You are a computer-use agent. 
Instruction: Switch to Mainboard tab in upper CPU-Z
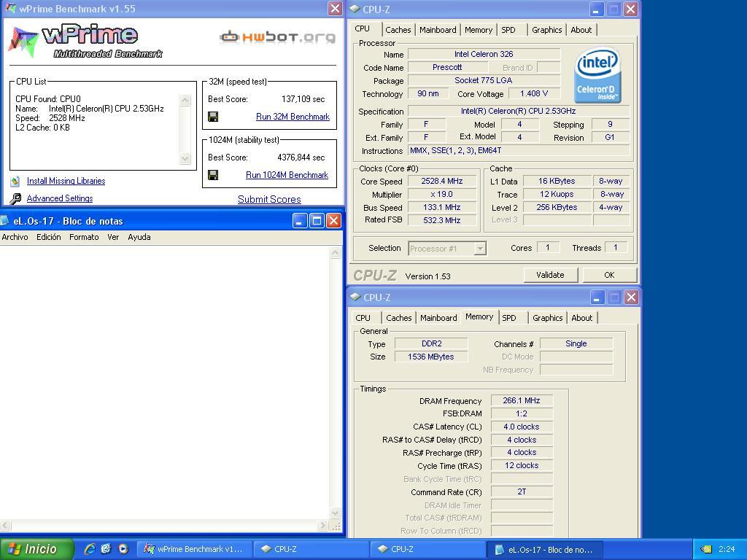[x=438, y=29]
